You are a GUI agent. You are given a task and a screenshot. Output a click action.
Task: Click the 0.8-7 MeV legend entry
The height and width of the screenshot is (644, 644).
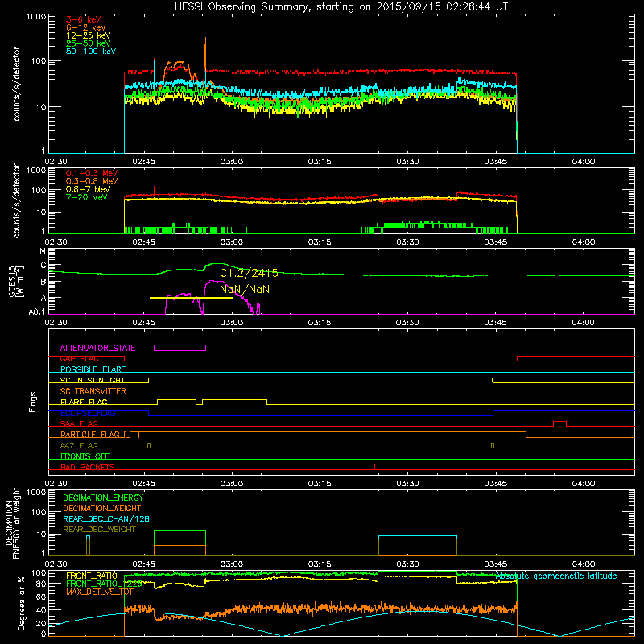pos(88,189)
